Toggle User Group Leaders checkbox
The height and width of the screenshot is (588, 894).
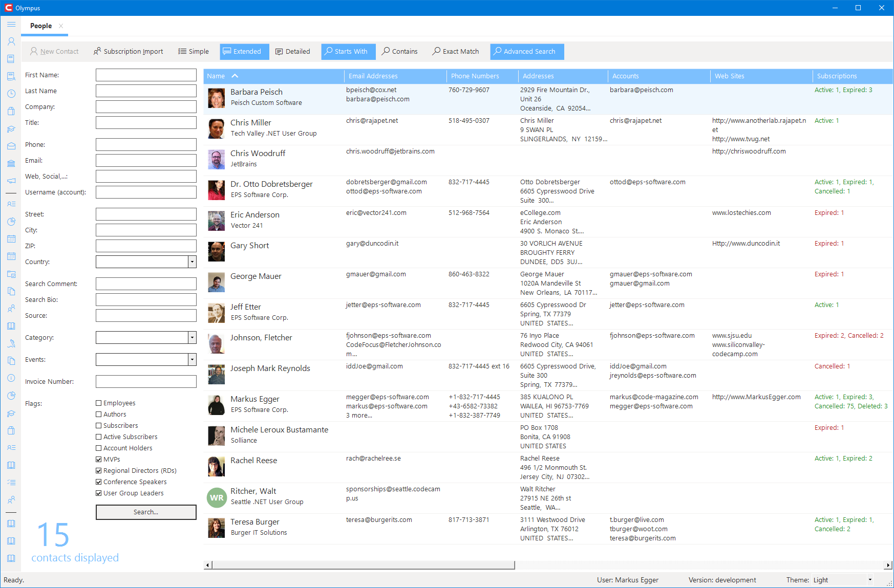pyautogui.click(x=99, y=493)
